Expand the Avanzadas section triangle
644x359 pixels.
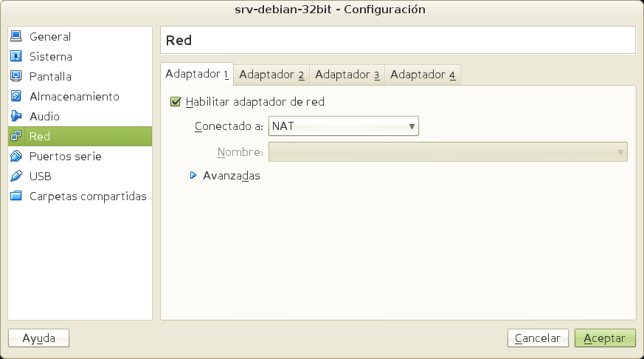194,176
